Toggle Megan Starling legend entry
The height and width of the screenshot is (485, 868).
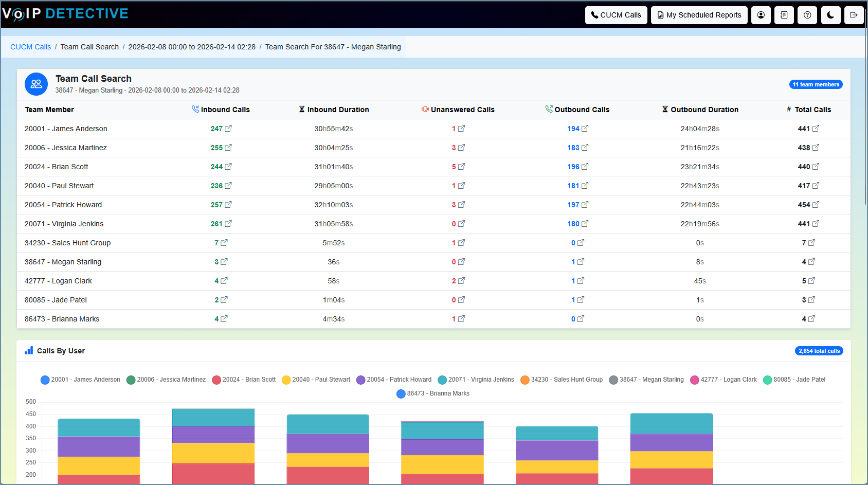646,380
